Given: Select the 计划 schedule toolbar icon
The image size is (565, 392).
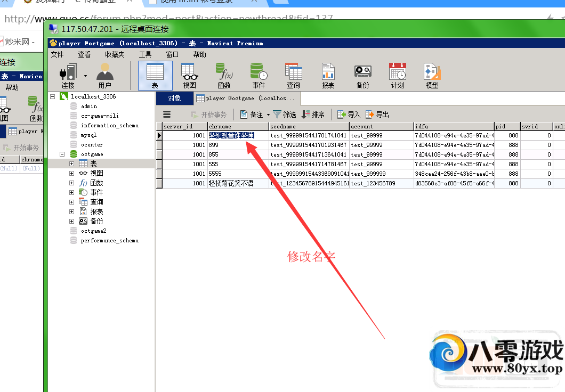Looking at the screenshot, I should click(x=398, y=76).
